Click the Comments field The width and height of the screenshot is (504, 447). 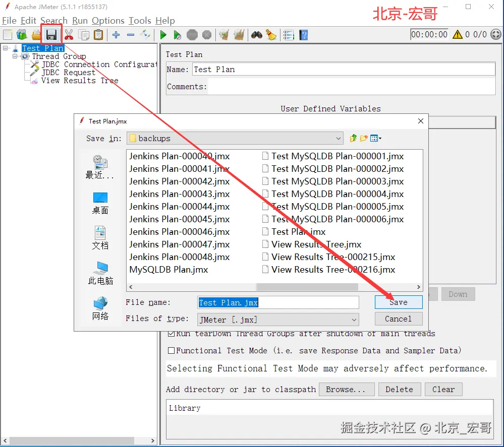[351, 86]
